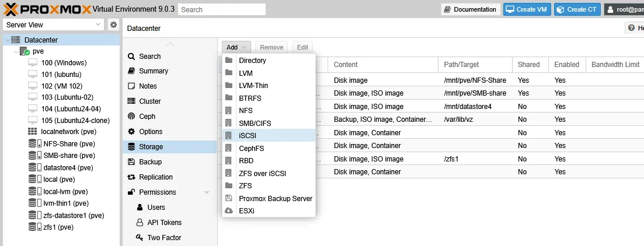Screen dimensions: 644x246
Task: Open the Documentation button
Action: 471,9
